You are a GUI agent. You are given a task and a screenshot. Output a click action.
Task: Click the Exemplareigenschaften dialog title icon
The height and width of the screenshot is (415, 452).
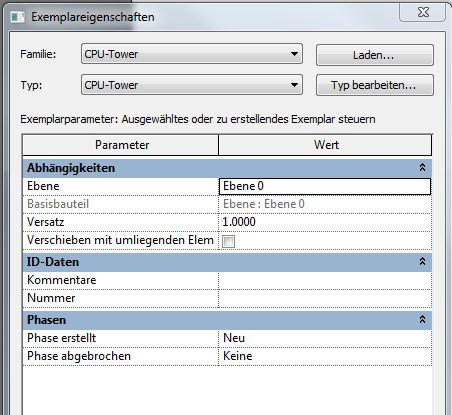[x=17, y=17]
